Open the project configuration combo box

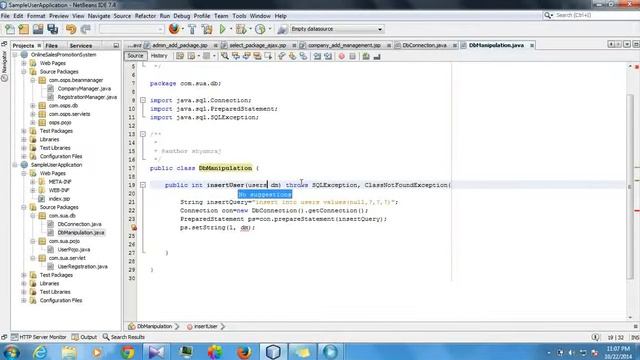coord(131,29)
